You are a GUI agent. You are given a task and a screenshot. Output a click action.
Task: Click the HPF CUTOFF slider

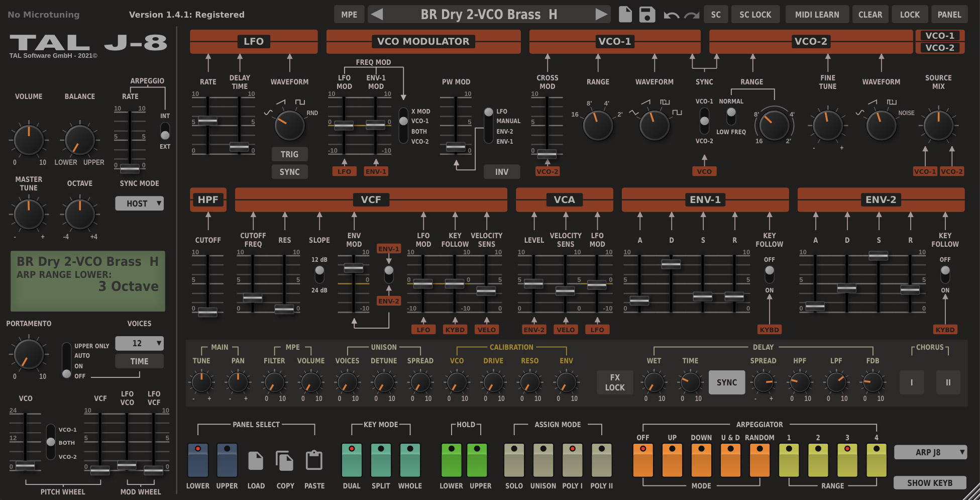207,312
